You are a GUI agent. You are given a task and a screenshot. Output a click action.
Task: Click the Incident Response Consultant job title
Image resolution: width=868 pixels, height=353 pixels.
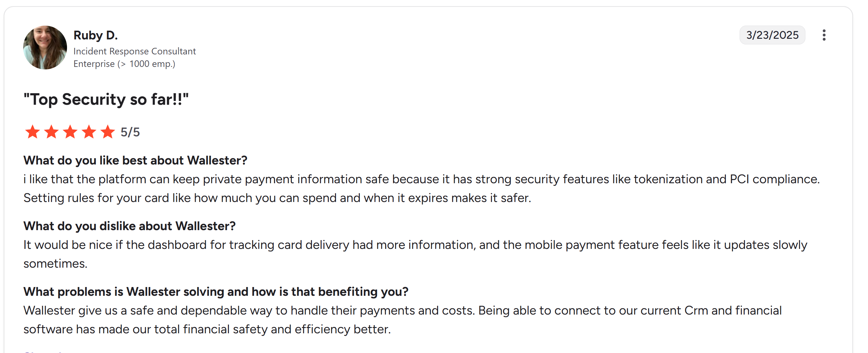tap(134, 51)
